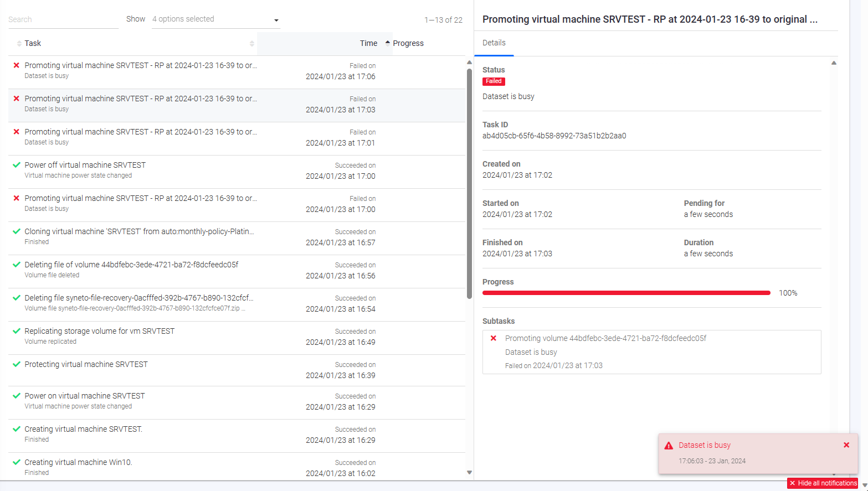
Task: Select Deleting file of volume 44bdfebc task
Action: [x=131, y=265]
